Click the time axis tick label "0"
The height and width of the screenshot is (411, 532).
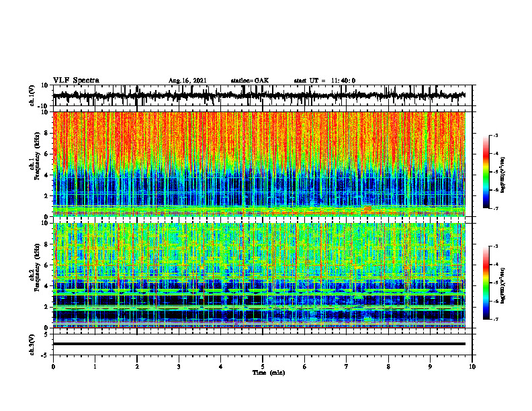click(x=53, y=367)
